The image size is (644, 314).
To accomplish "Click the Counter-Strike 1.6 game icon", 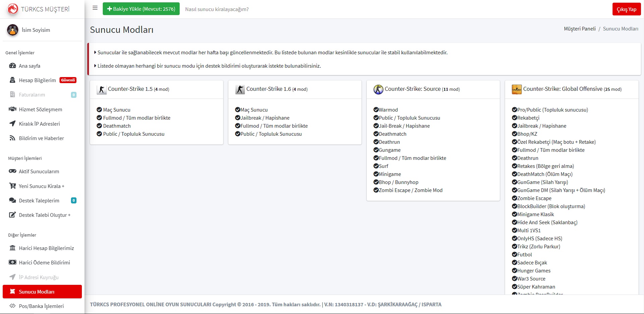I will 240,89.
